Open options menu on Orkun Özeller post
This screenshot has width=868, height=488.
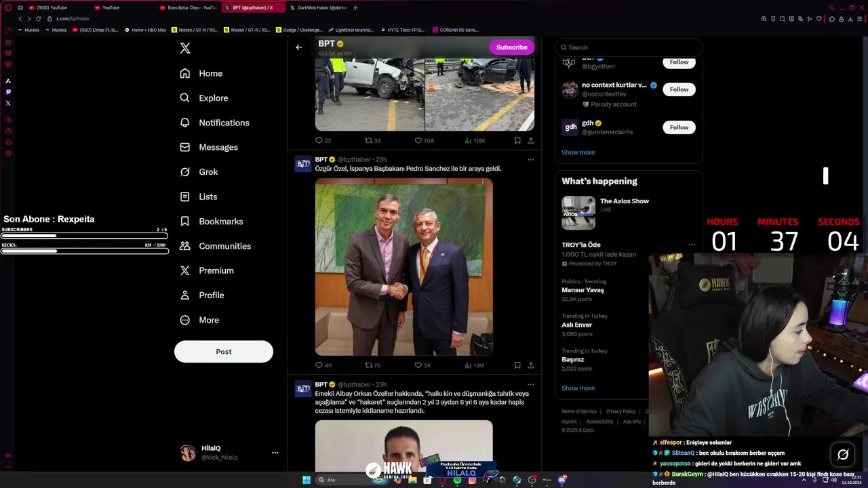(x=531, y=384)
